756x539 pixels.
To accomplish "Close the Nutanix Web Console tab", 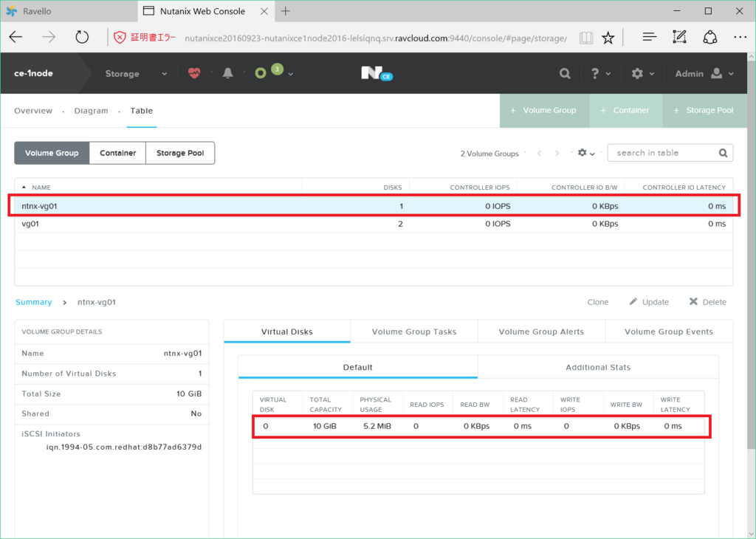I will tap(264, 11).
